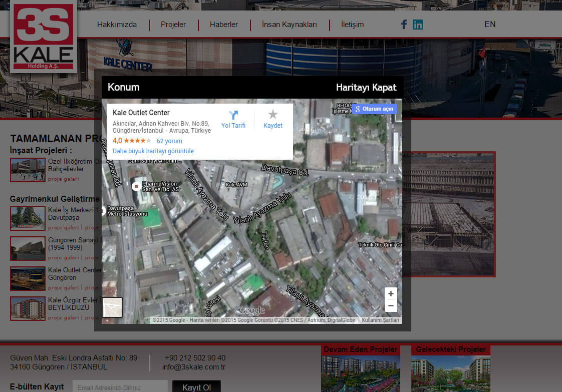Open proje galeri under Kale Outlet Center
Screen dimensions: 562x392
point(64,288)
